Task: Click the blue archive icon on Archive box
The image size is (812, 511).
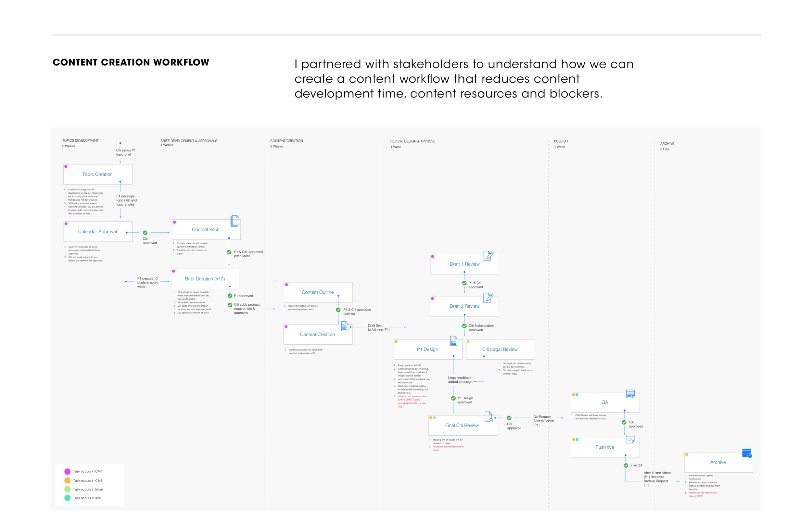Action: (x=747, y=453)
